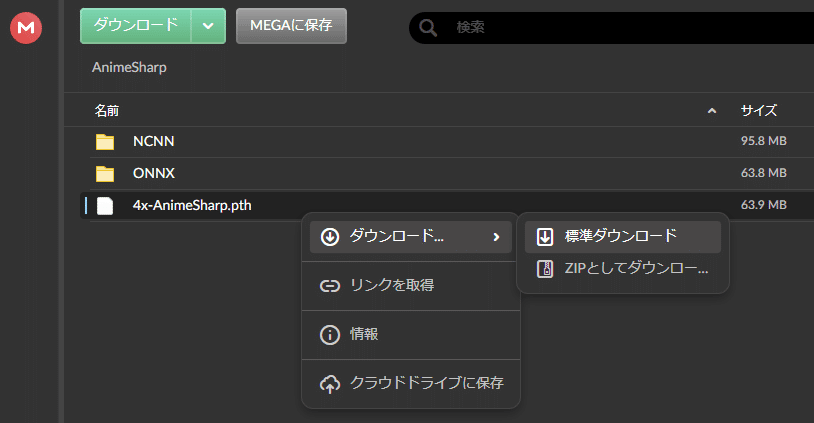Expand the ダウンロード dropdown arrow
Screen dimensions: 814x423
(x=208, y=26)
